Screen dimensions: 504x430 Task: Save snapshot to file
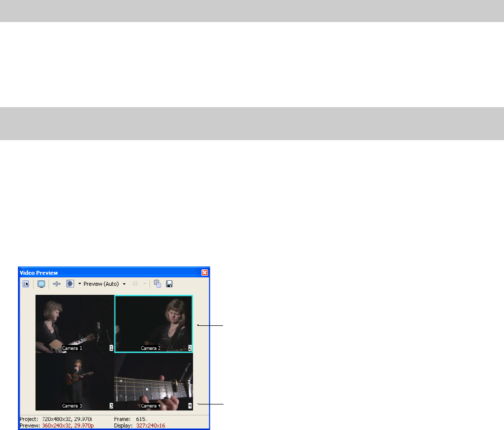[x=169, y=284]
